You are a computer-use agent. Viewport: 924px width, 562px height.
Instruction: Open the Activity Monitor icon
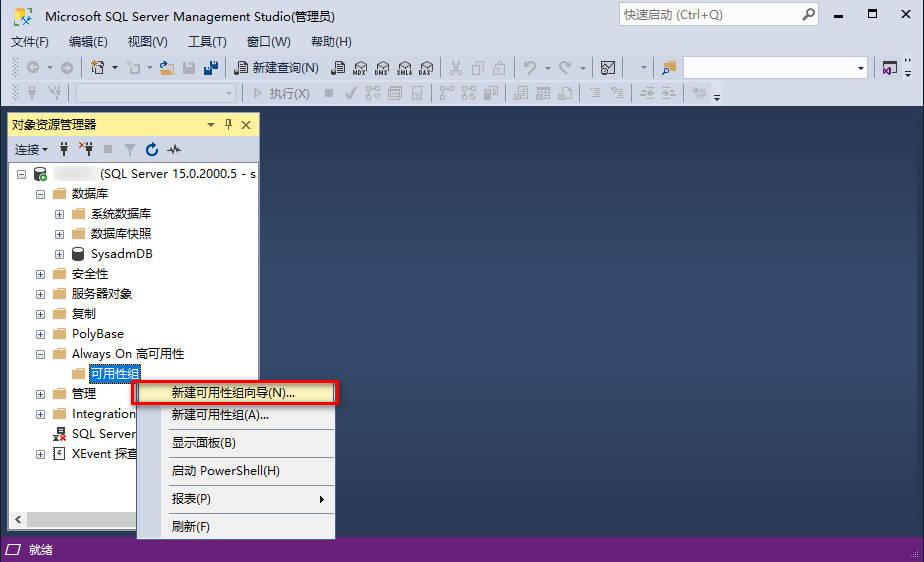pos(608,68)
